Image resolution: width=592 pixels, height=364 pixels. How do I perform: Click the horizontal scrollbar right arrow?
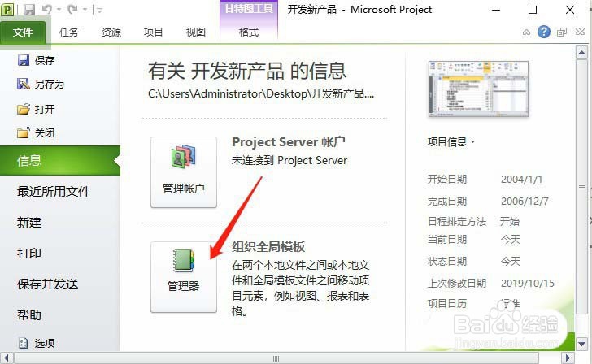click(568, 358)
